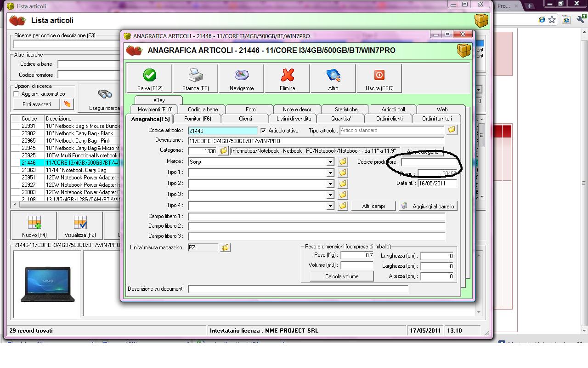Image resolution: width=588 pixels, height=368 pixels.
Task: Open folder lookup beside Tipo articolo
Action: pos(452,130)
